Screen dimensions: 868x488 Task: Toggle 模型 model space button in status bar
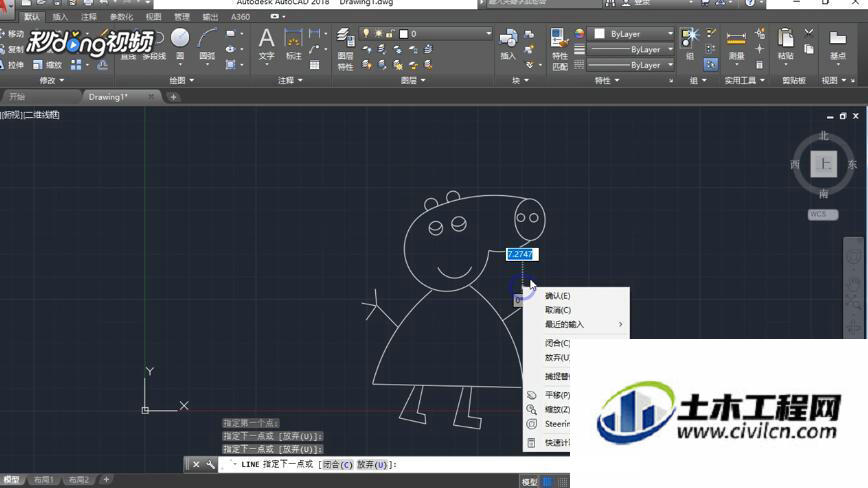coord(530,482)
